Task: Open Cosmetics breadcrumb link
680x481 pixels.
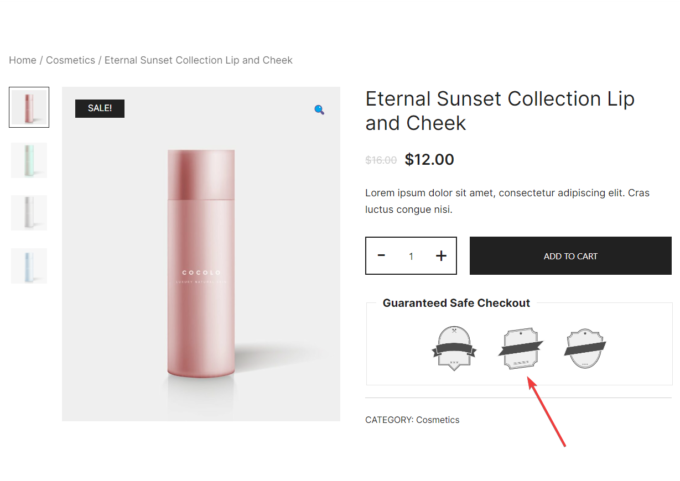Action: coord(70,60)
